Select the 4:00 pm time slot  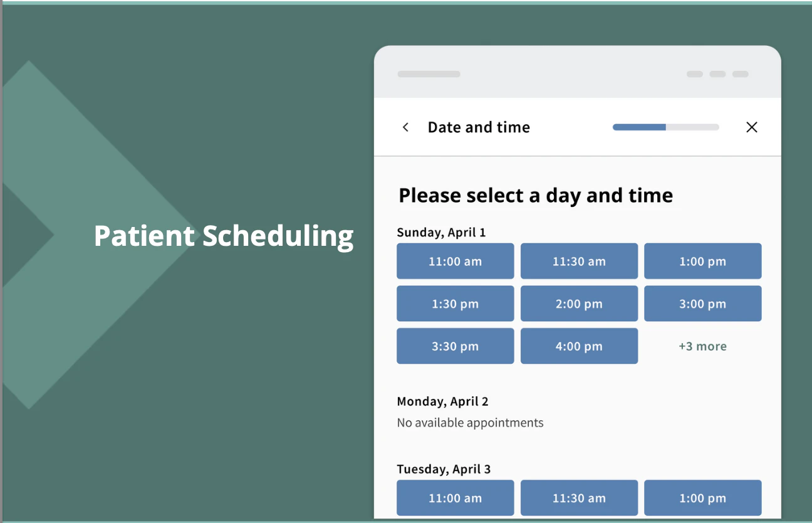point(579,346)
